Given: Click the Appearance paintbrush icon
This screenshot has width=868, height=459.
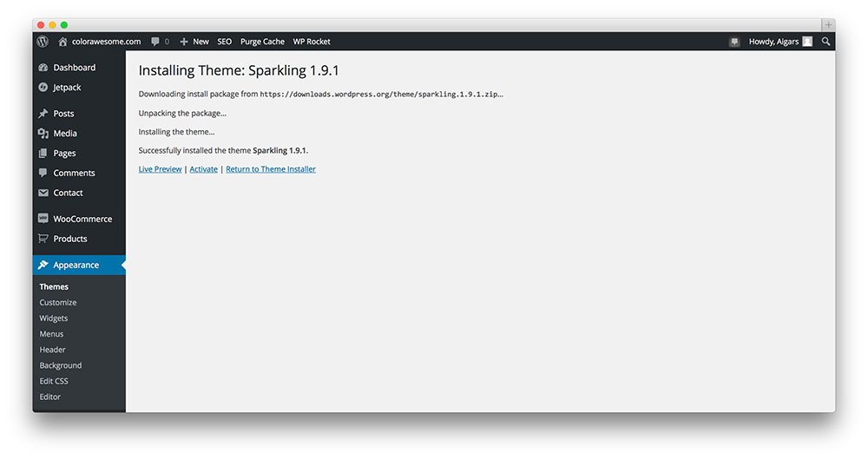Looking at the screenshot, I should (x=43, y=266).
